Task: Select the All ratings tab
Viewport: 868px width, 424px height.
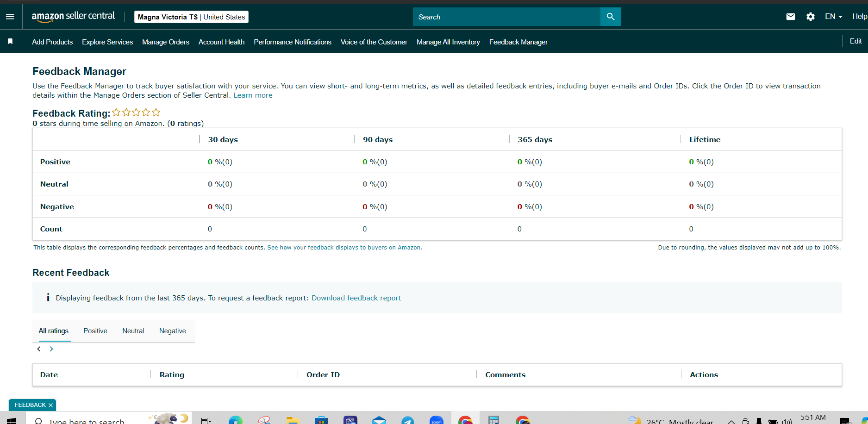Action: pos(54,331)
